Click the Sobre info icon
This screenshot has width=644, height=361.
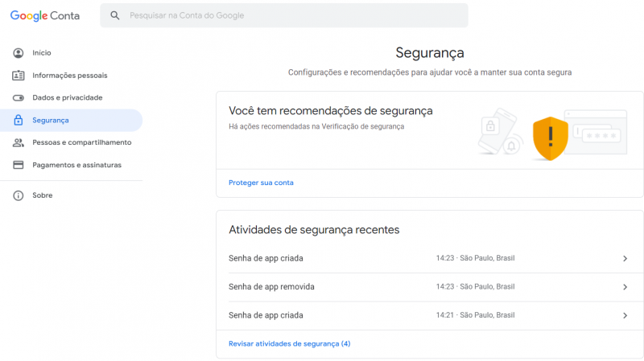(x=18, y=195)
